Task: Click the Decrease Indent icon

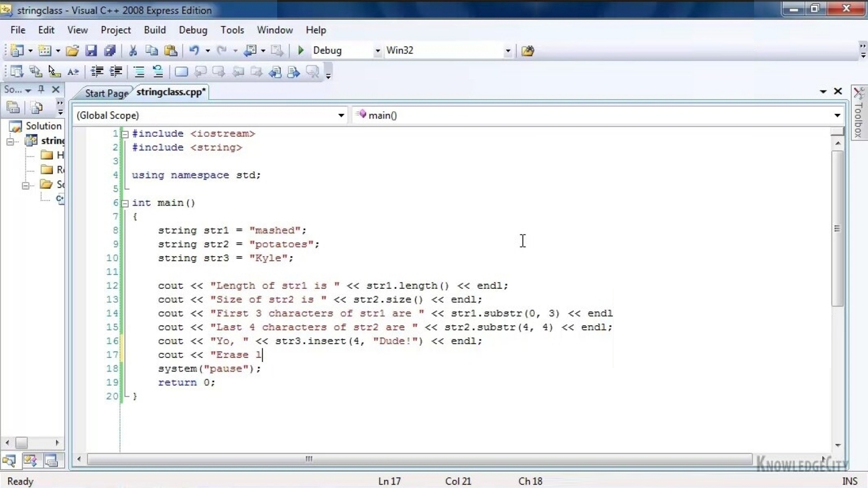Action: pyautogui.click(x=97, y=71)
